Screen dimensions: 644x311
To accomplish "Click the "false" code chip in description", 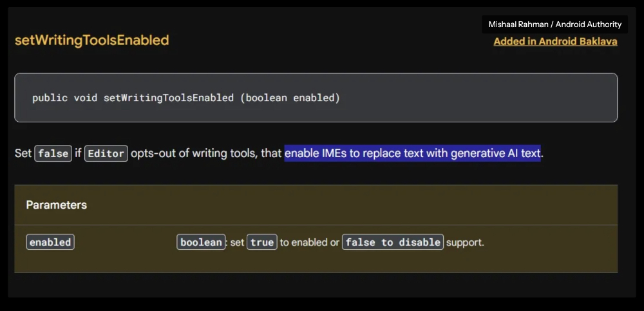I will coord(53,154).
